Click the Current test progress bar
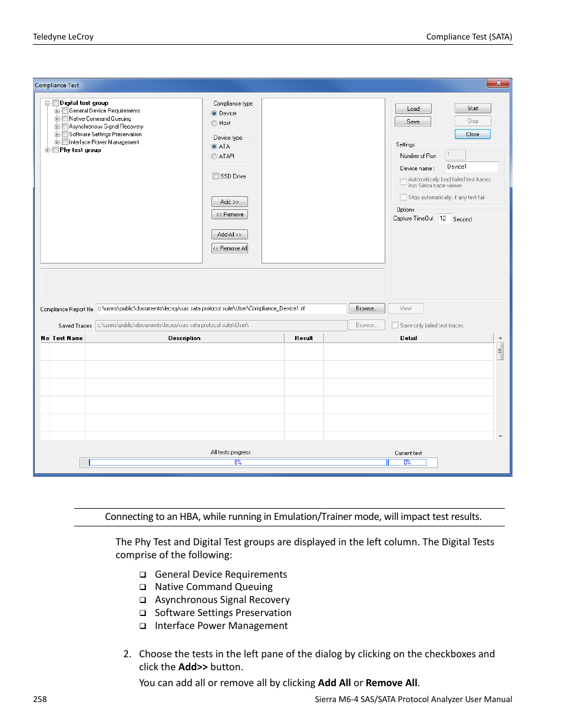Viewport: 562px width, 728px height. [407, 463]
